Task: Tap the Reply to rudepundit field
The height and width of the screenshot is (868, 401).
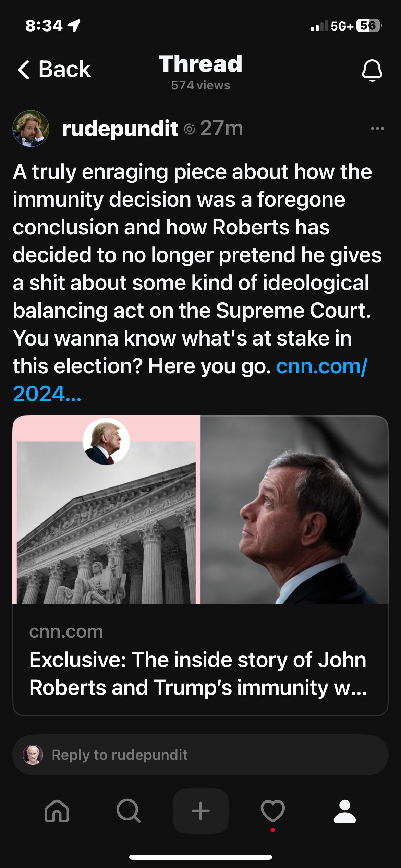Action: (206, 755)
